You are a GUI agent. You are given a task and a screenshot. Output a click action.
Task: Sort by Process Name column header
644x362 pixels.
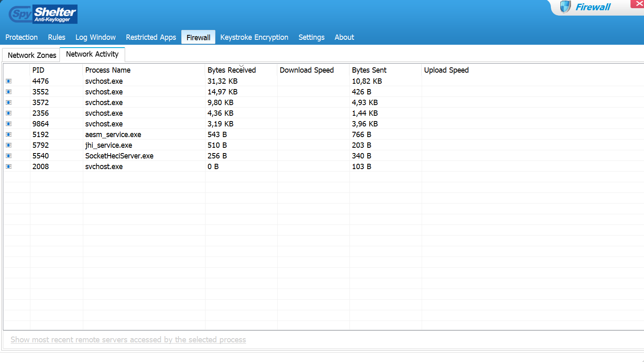pos(107,70)
